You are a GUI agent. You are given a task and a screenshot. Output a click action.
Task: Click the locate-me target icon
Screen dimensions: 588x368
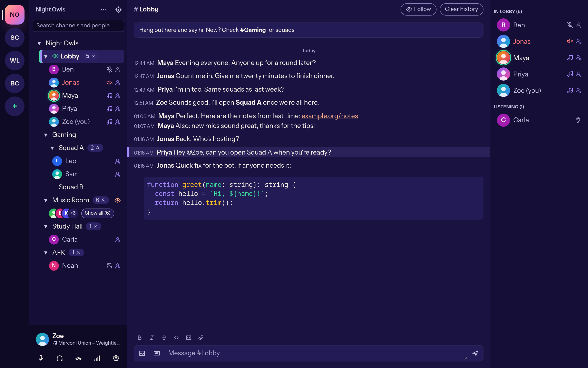pyautogui.click(x=118, y=10)
